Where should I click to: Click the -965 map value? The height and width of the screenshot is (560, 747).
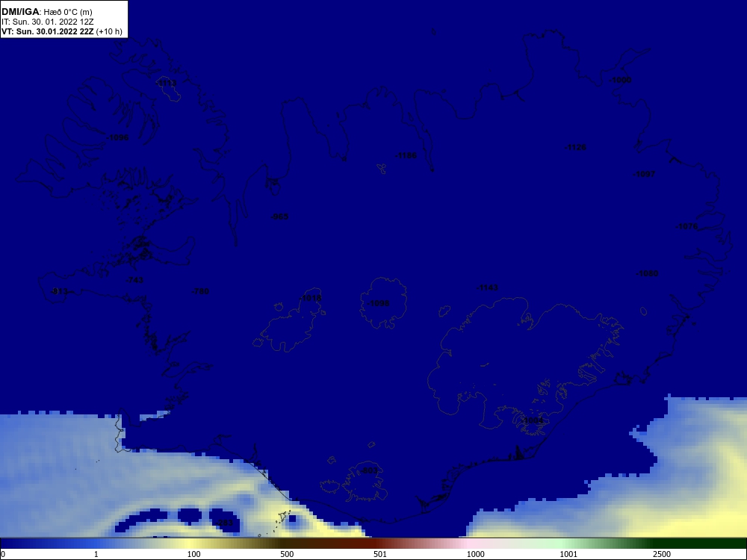[279, 217]
